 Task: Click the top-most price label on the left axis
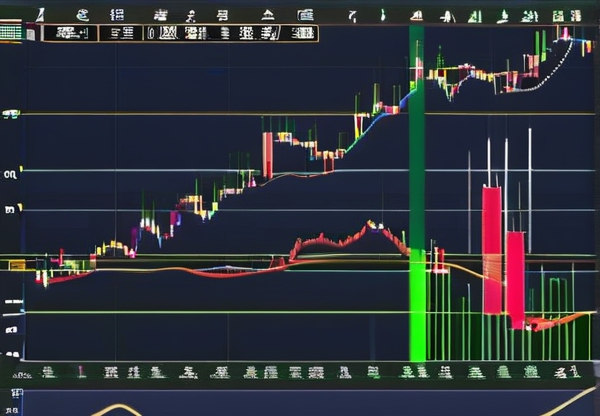tap(11, 114)
